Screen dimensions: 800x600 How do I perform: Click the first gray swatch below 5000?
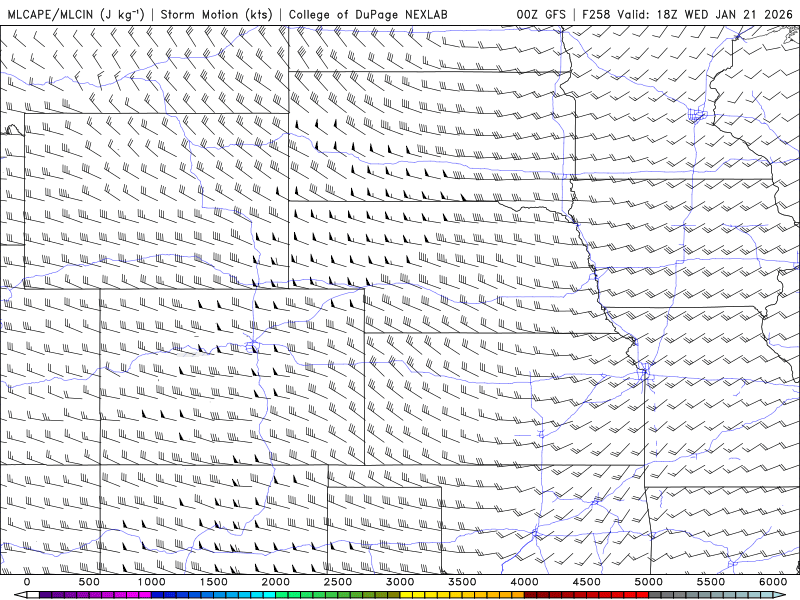[655, 595]
